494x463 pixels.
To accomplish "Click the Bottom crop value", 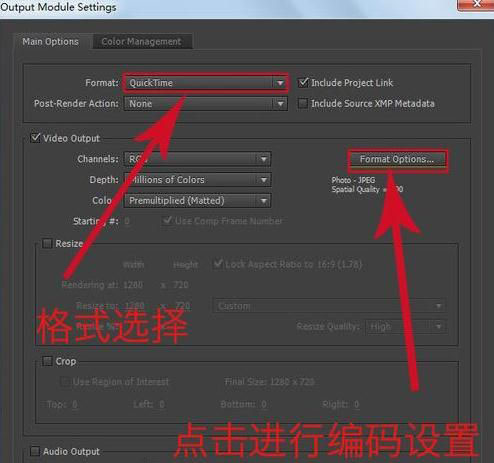I will (264, 404).
